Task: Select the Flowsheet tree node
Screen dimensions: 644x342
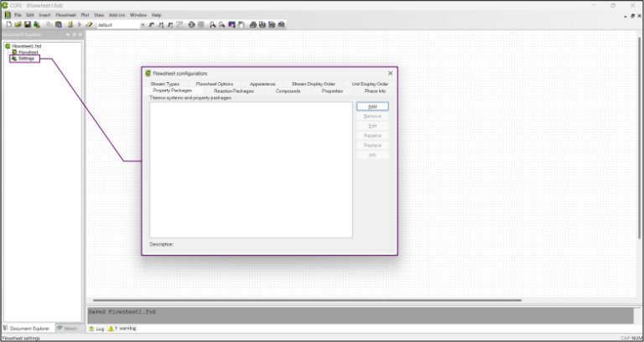Action: [x=29, y=52]
